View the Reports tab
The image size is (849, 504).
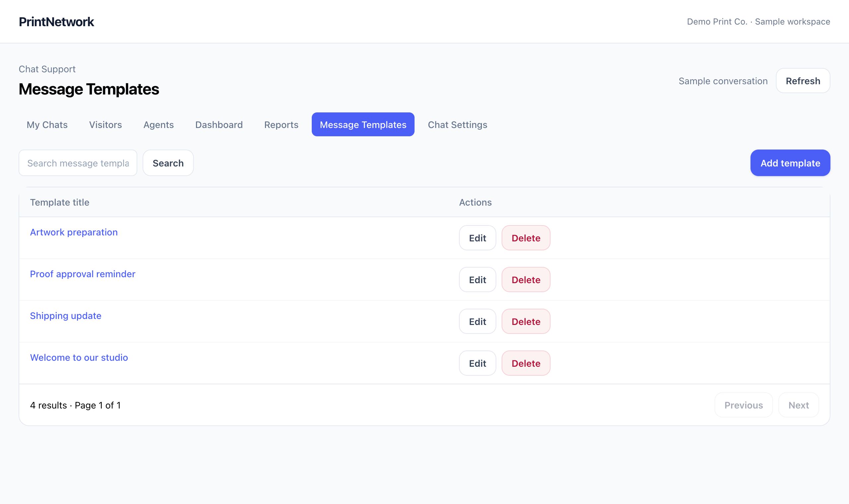pyautogui.click(x=281, y=125)
